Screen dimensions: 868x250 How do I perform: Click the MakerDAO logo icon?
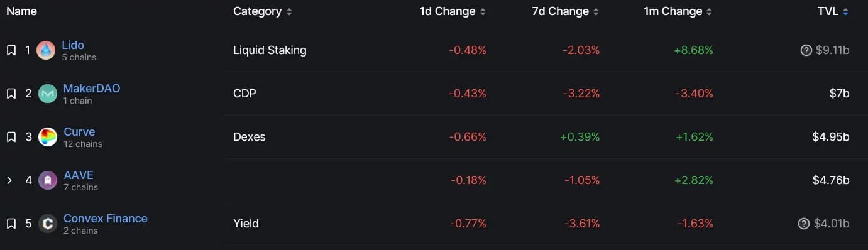tap(48, 94)
